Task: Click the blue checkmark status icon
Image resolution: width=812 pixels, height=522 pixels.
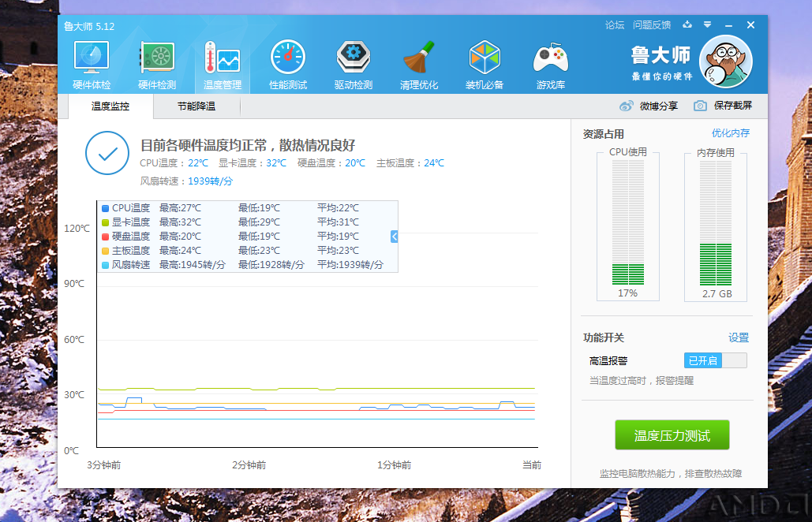Action: 107,153
